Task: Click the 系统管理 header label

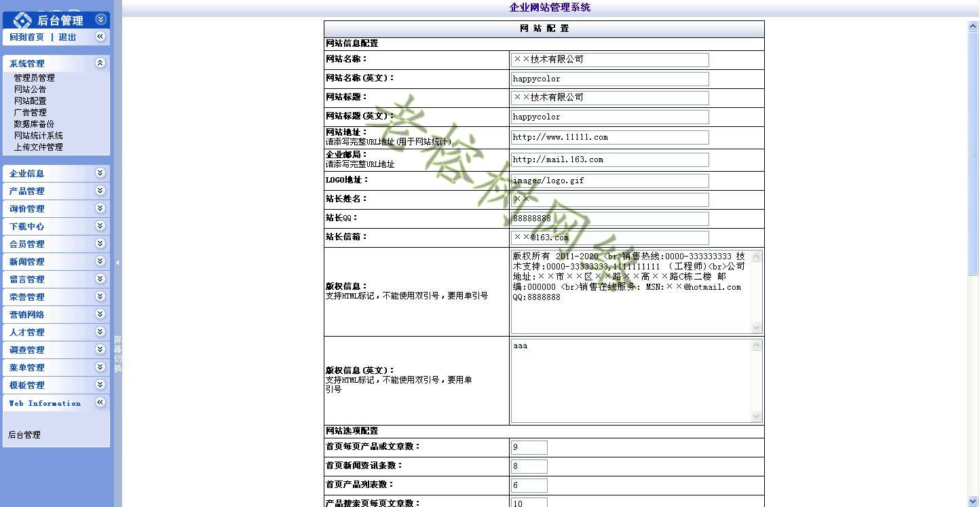Action: tap(27, 64)
